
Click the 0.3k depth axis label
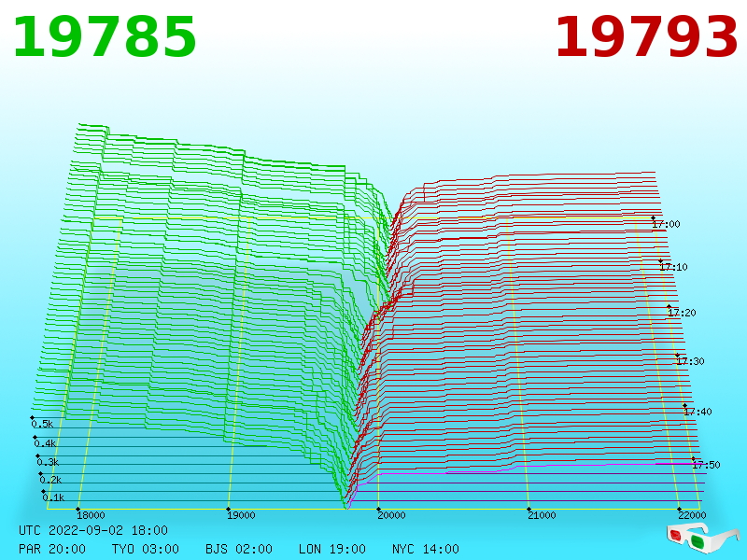(48, 462)
